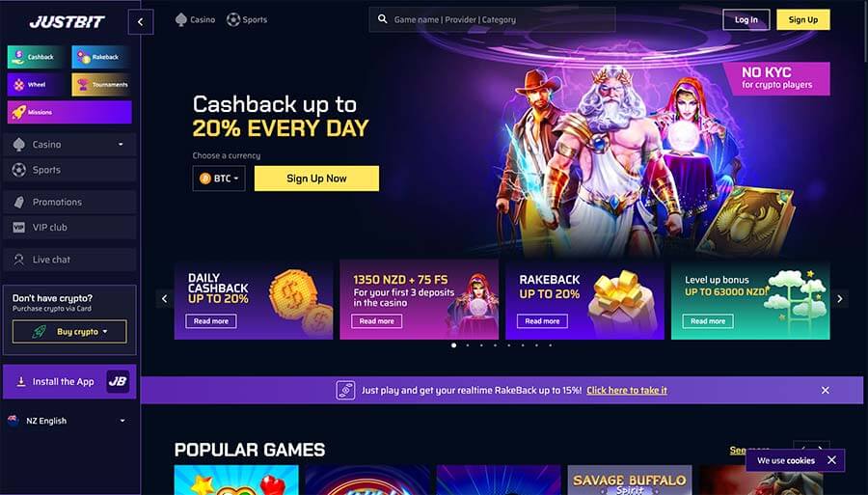Screen dimensions: 868x495
Task: Open the Missions rocket tile
Action: [x=69, y=112]
